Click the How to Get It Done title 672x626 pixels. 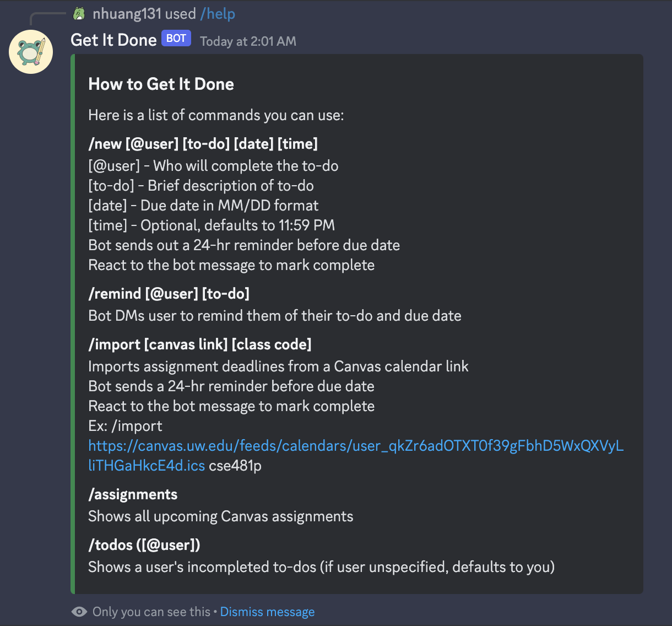pyautogui.click(x=161, y=84)
